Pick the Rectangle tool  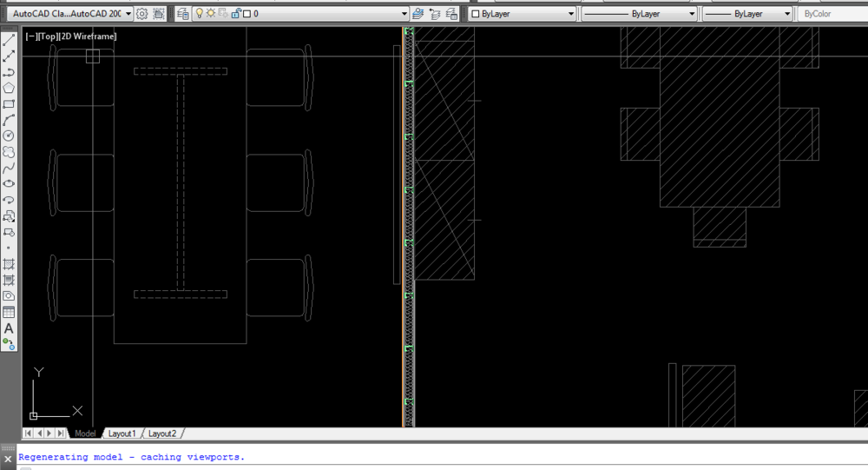9,104
